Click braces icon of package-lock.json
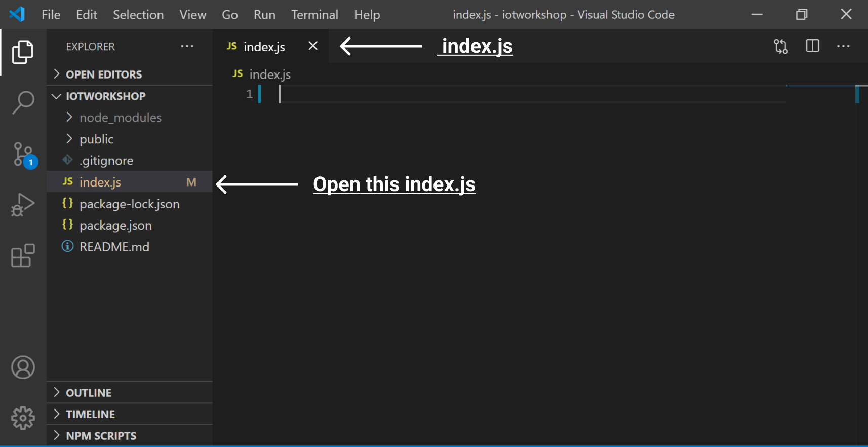Viewport: 868px width, 447px height. click(x=68, y=203)
